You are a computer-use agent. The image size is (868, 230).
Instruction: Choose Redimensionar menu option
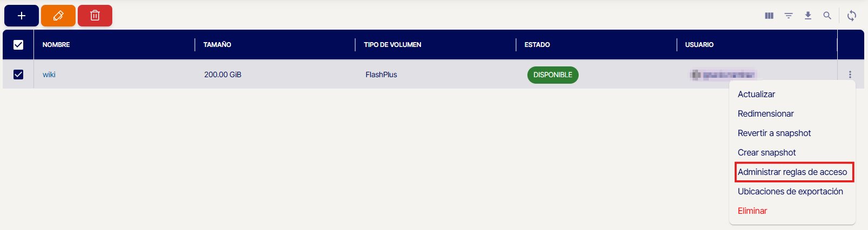point(765,114)
